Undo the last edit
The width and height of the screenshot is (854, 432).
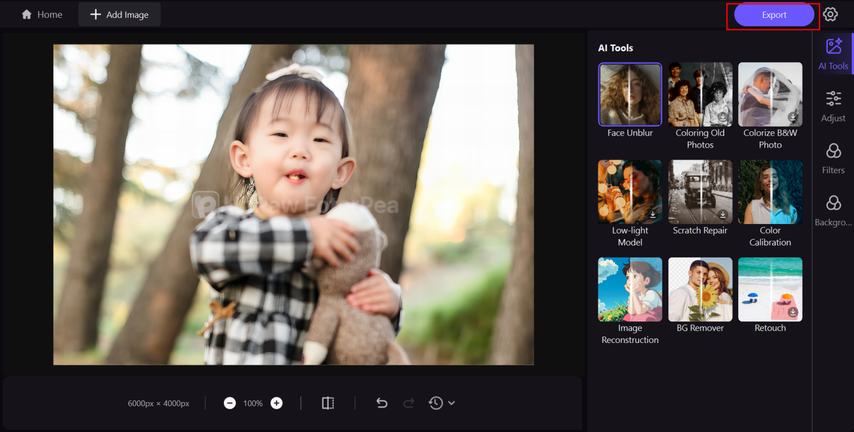click(381, 403)
